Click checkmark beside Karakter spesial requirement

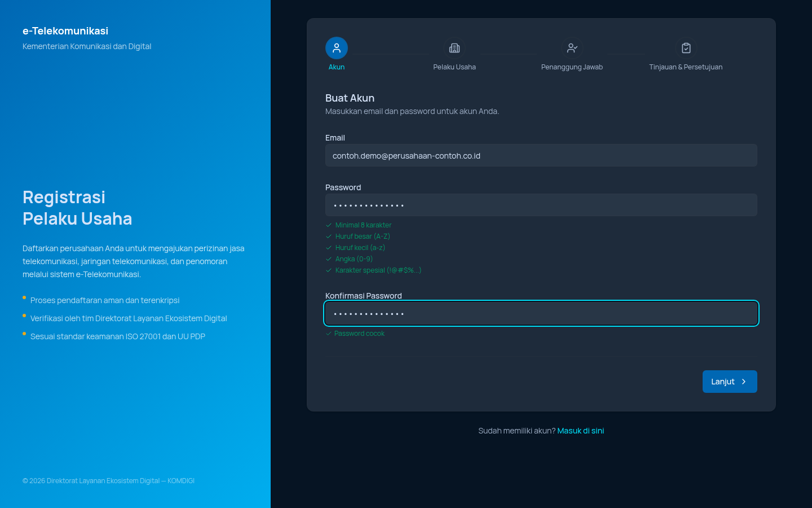(329, 270)
